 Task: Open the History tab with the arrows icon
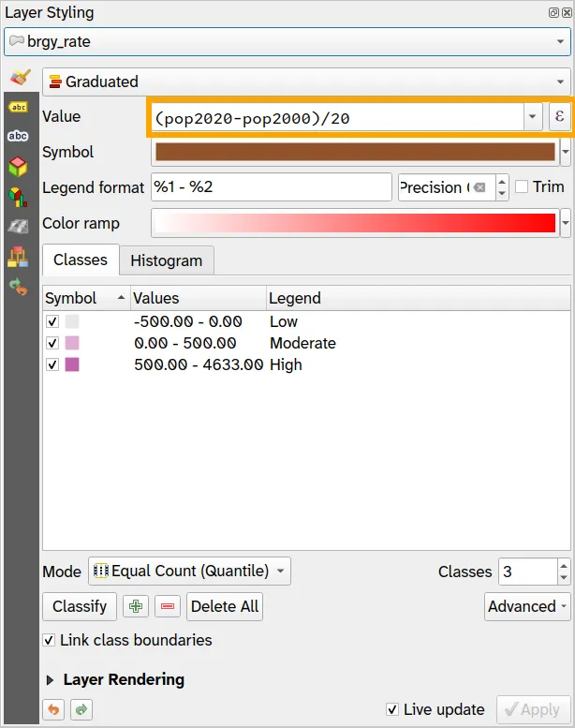pyautogui.click(x=18, y=287)
